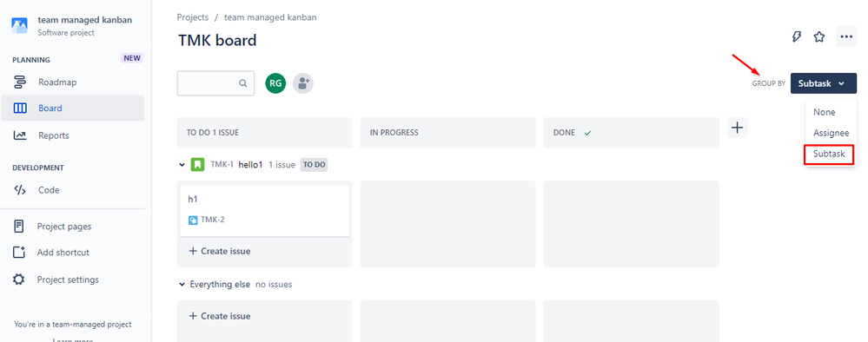Click the board search field
Screen dimensions: 868x342
pos(215,83)
